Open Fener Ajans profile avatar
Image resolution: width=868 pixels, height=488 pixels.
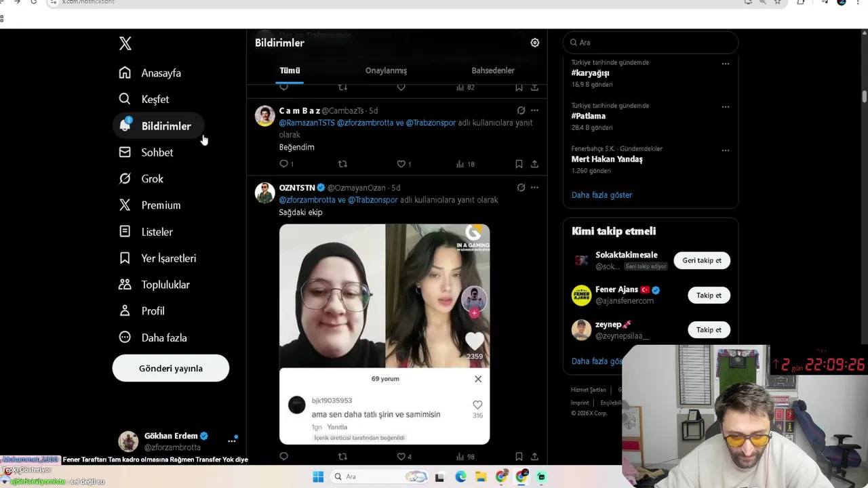(x=581, y=296)
